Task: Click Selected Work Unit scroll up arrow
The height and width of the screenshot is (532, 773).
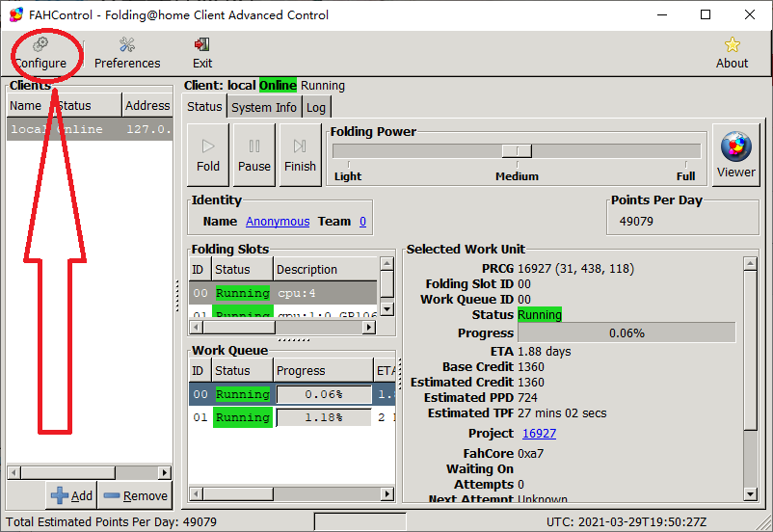Action: pyautogui.click(x=750, y=264)
